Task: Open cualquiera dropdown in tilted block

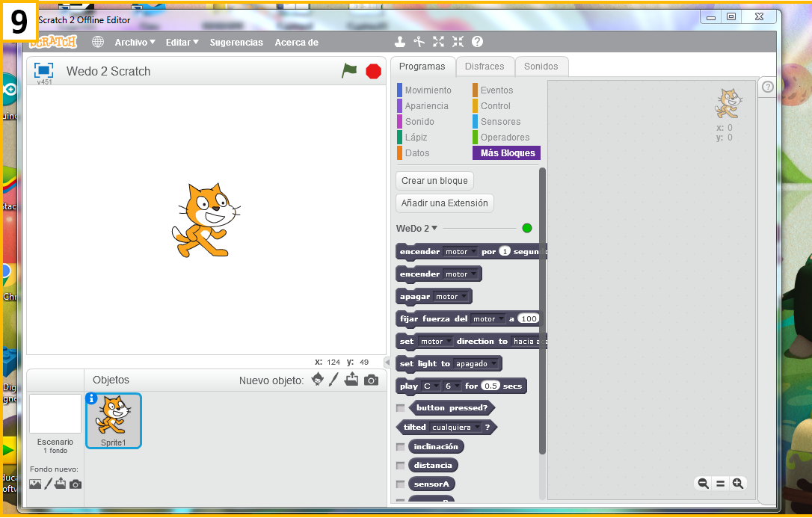Action: coord(455,428)
